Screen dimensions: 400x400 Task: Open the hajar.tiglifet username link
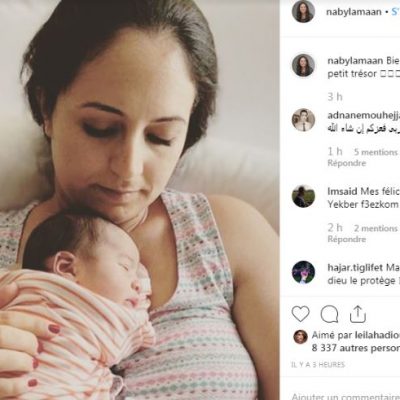[x=355, y=268]
